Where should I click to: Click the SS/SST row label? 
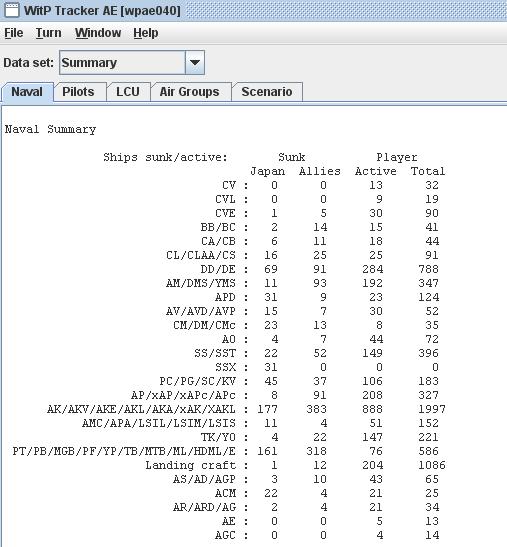click(x=215, y=353)
